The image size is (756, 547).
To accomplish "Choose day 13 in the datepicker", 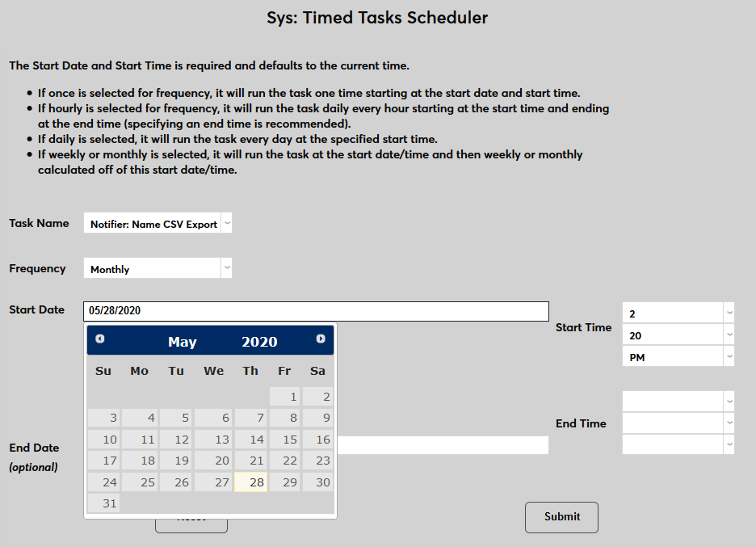I will [213, 440].
